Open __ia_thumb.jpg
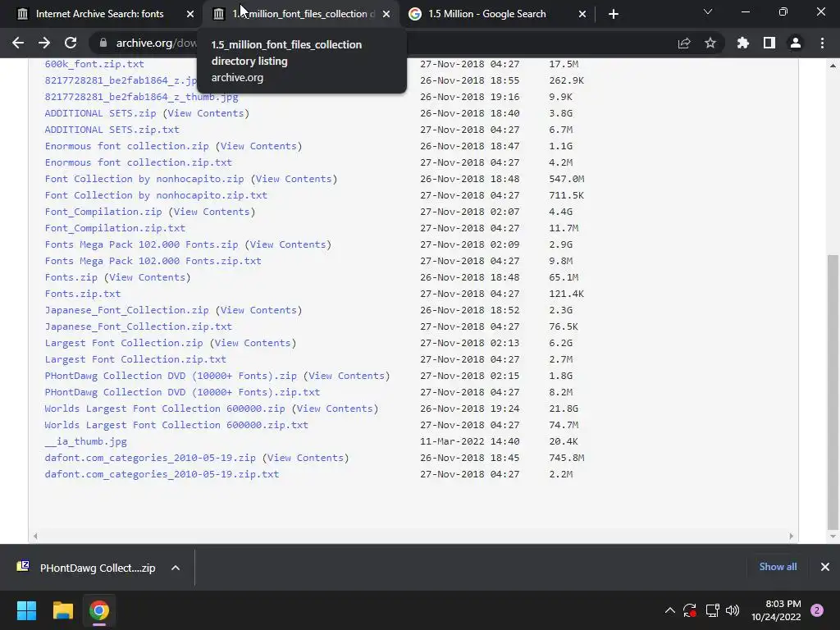This screenshot has width=840, height=630. (x=85, y=441)
